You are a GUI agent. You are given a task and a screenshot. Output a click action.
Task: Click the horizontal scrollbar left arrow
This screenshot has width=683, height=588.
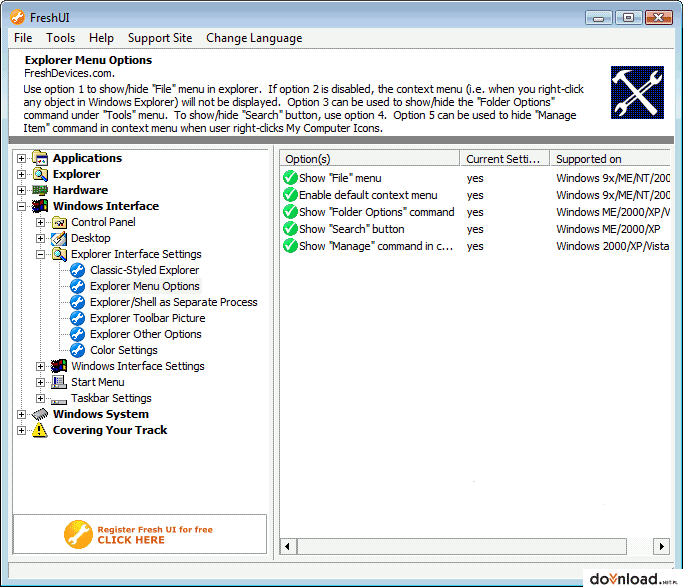287,546
